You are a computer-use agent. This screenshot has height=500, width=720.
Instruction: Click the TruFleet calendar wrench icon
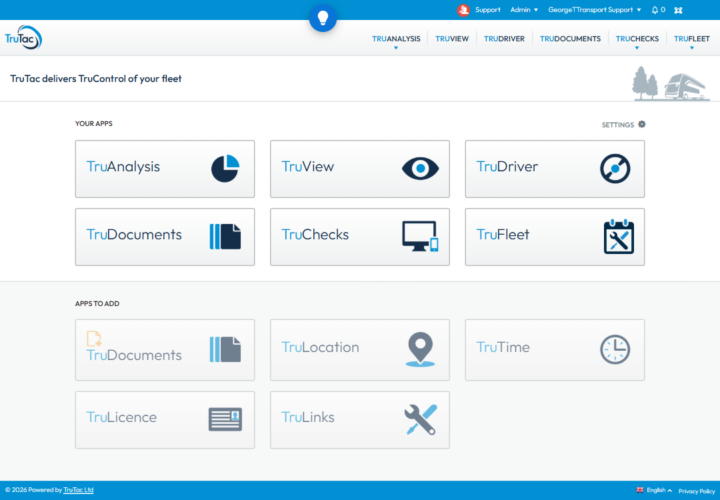(619, 236)
